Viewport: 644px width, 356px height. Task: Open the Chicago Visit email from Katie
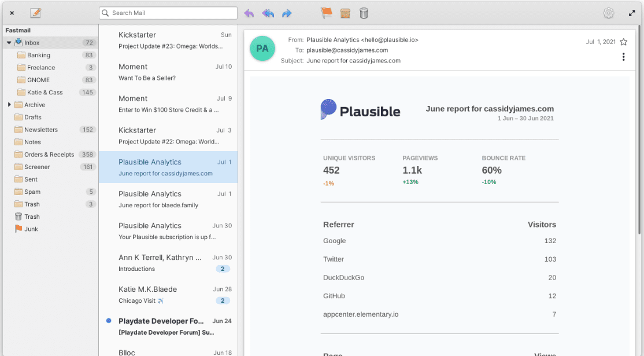tap(168, 295)
